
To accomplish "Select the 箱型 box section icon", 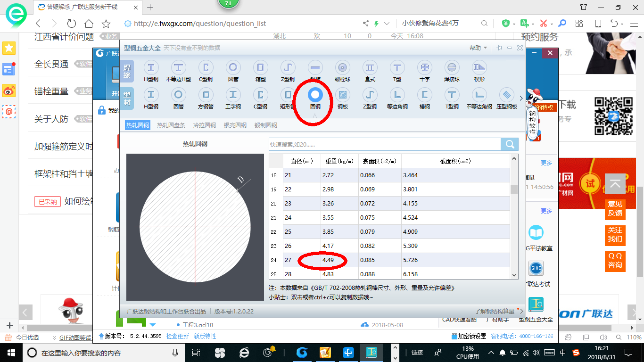I will pos(260,71).
